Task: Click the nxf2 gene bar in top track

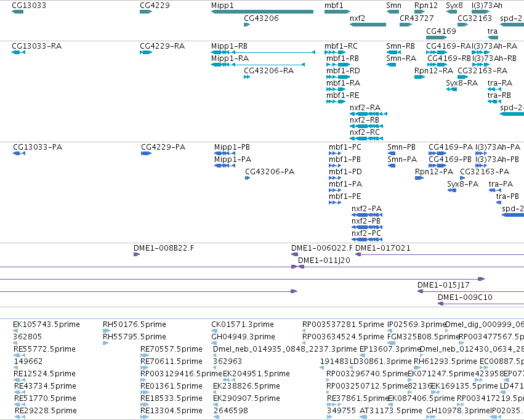Action: pos(368,25)
